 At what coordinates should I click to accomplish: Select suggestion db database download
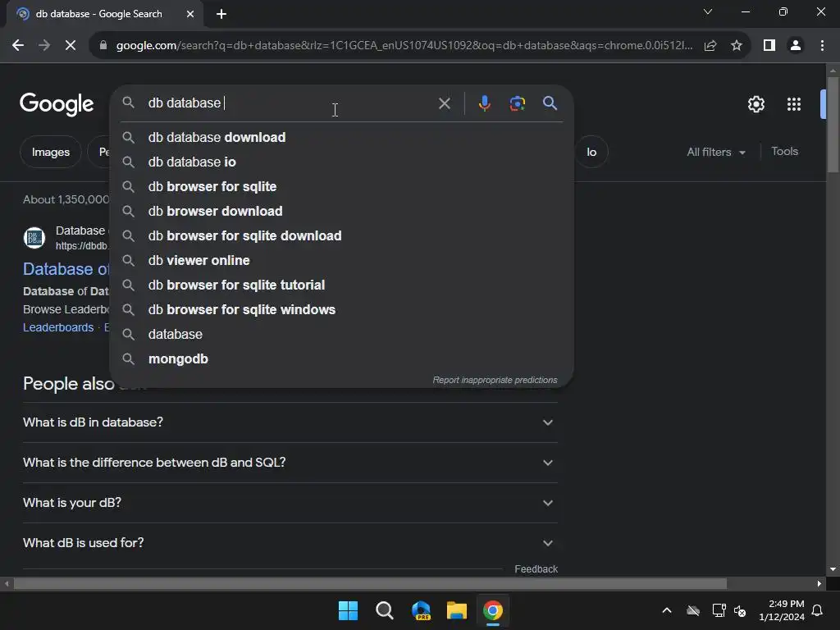[x=341, y=137]
